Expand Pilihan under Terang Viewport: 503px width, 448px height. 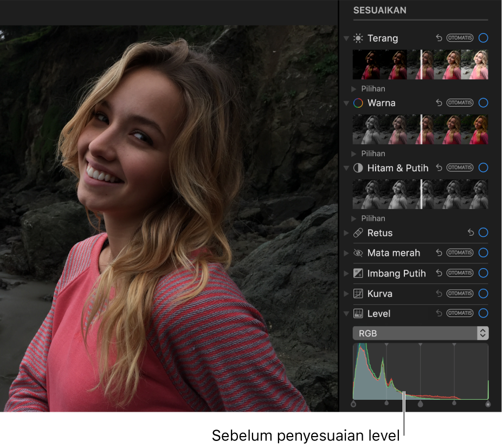coord(354,88)
